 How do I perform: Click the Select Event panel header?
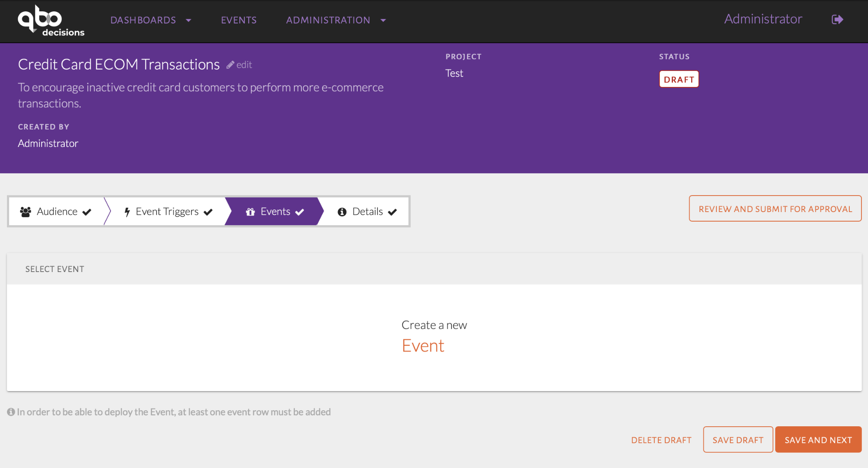[x=434, y=269]
